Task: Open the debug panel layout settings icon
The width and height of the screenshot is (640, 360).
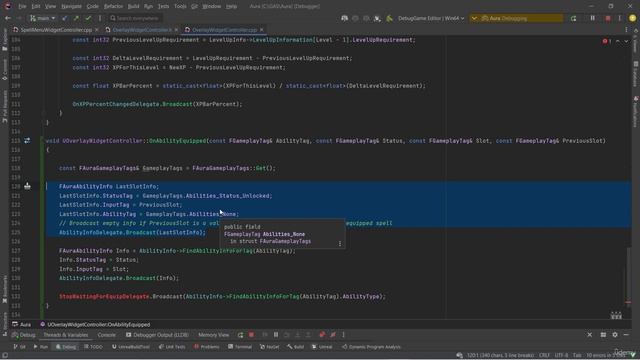Action: 603,335
